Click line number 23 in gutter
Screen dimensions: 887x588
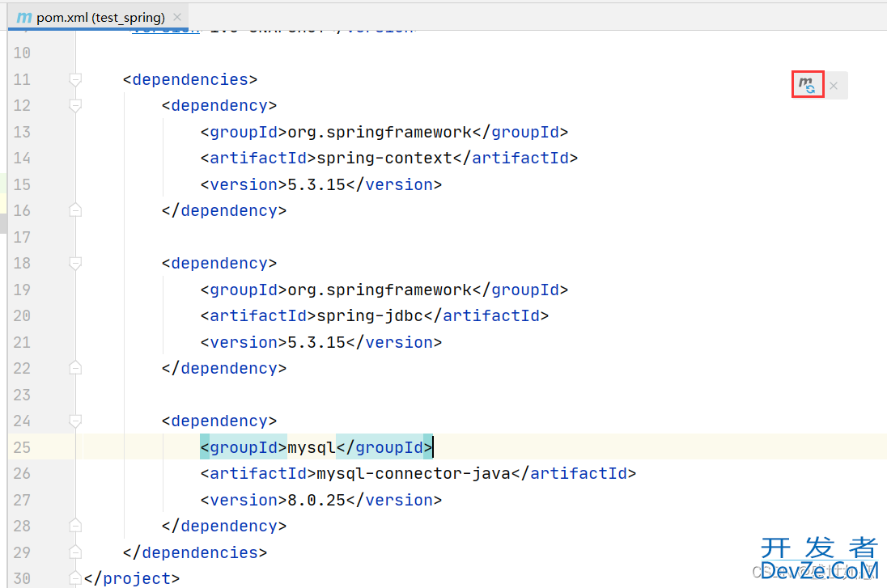point(22,395)
